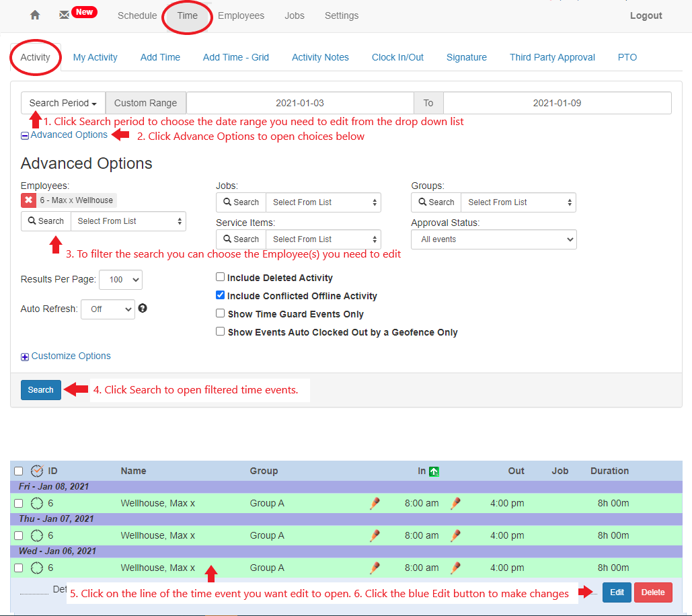Check Show Time Guard Events Only

click(220, 313)
